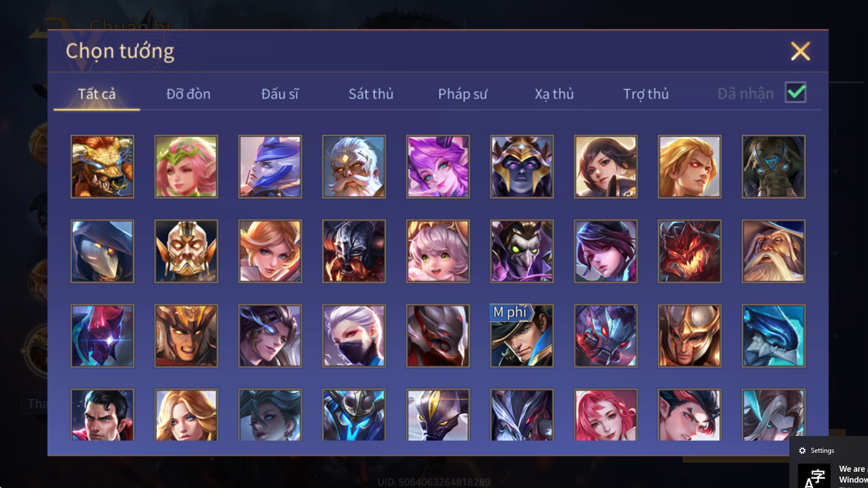Open the "Sát thủ" hero tab
The image size is (868, 488).
[x=371, y=94]
